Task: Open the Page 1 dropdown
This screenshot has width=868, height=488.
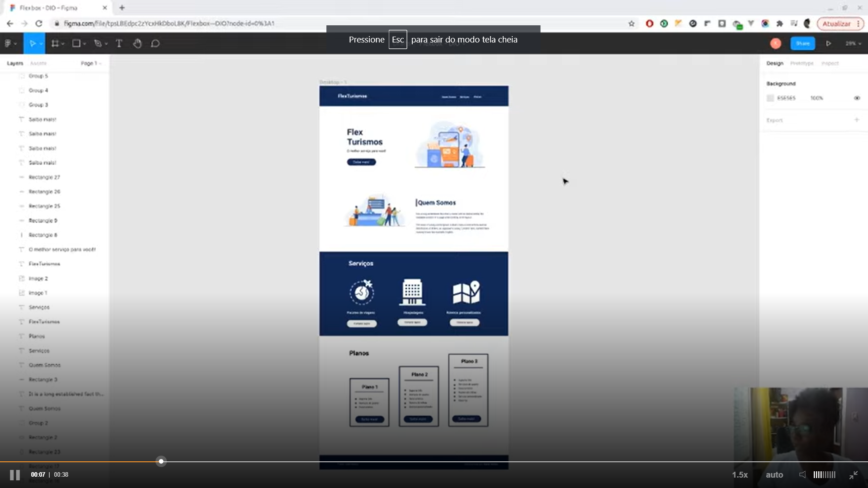Action: [91, 63]
